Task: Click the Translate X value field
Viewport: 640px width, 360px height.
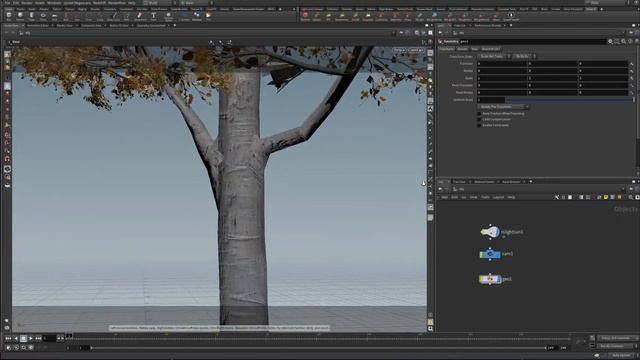Action: (x=502, y=64)
